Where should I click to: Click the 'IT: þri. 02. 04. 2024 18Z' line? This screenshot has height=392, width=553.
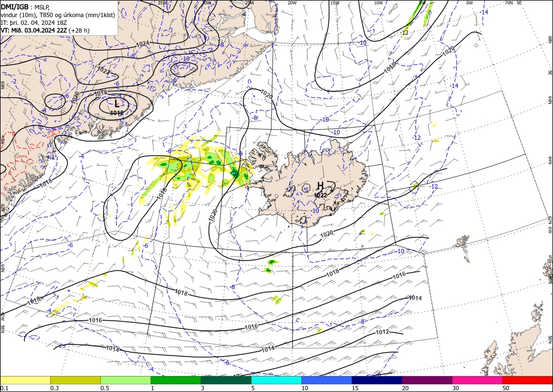pyautogui.click(x=34, y=23)
